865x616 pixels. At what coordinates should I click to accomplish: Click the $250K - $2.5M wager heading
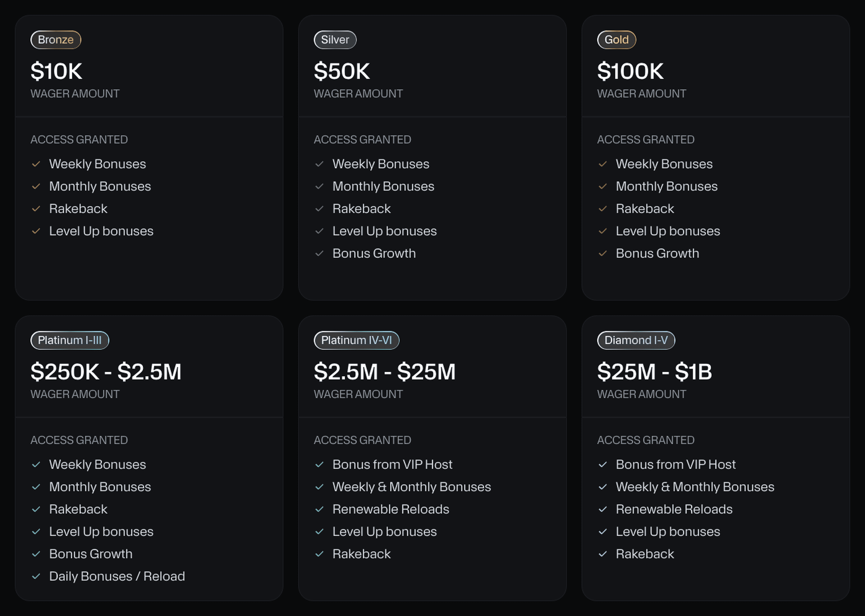(106, 372)
